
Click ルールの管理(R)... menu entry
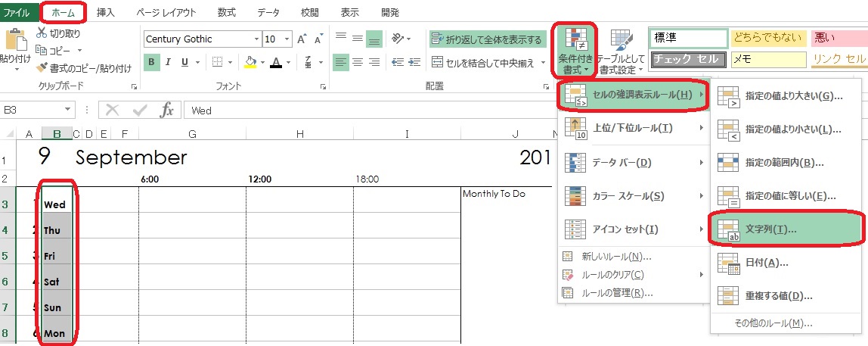[x=617, y=292]
